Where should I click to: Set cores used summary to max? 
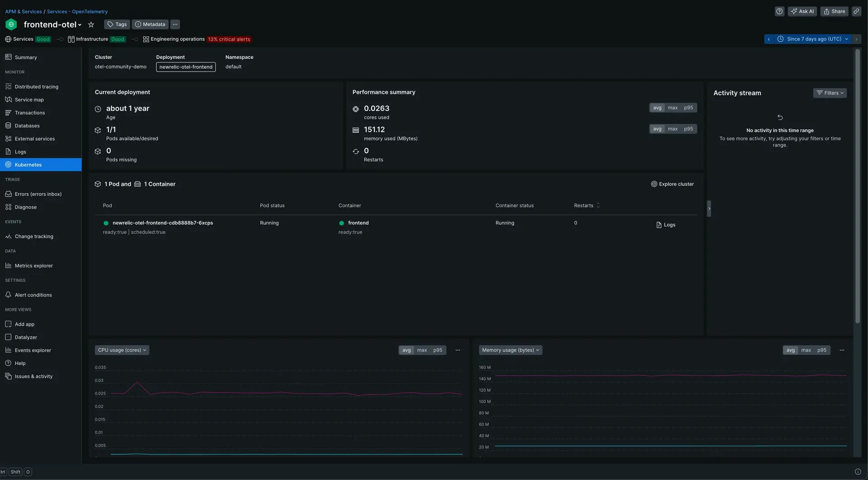point(673,108)
